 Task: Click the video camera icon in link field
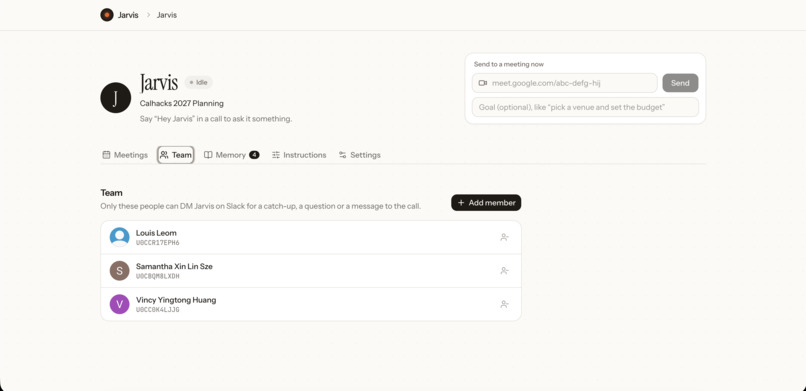click(482, 83)
